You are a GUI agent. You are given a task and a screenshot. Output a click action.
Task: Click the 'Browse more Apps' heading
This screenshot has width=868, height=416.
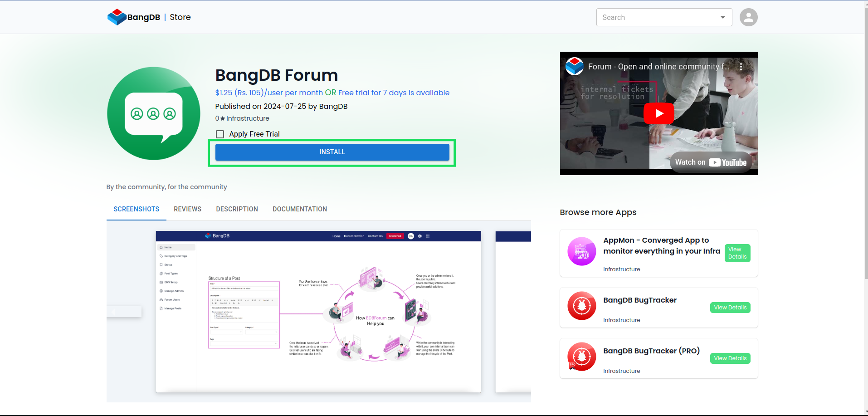click(x=598, y=212)
